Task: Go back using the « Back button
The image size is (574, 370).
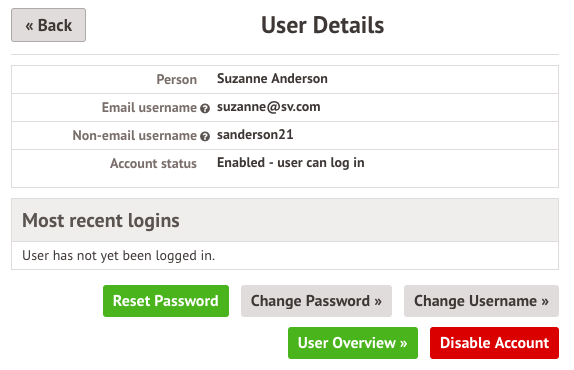Action: point(48,25)
